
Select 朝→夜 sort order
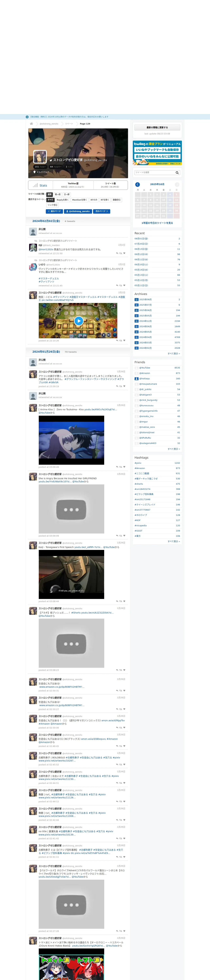(x=58, y=194)
